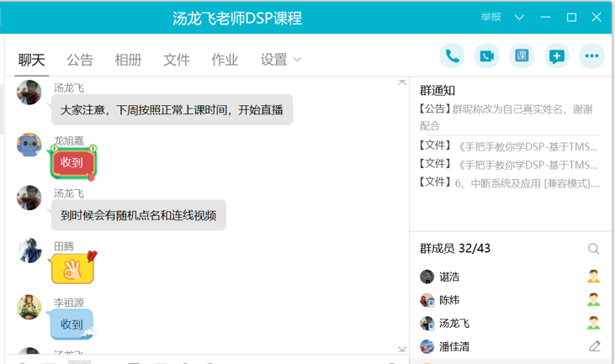Click the admin badge next to 谌浩
The image size is (615, 364).
[x=594, y=277]
